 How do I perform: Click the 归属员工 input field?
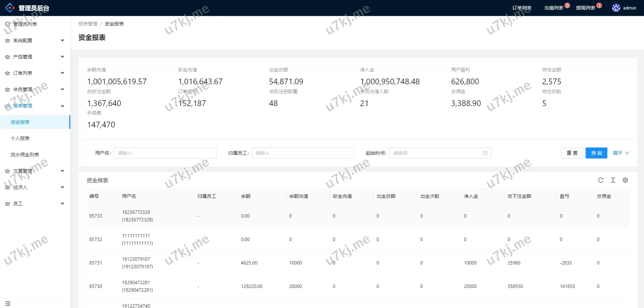tap(302, 153)
